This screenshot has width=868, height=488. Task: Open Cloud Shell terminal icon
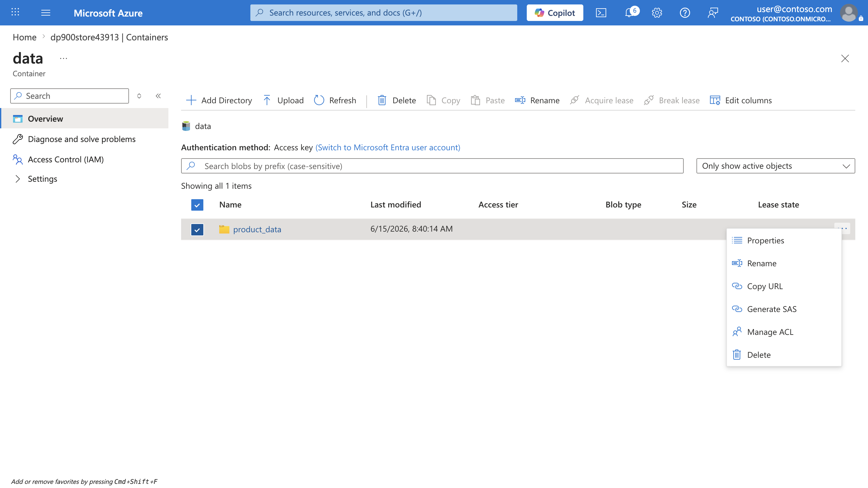coord(601,13)
